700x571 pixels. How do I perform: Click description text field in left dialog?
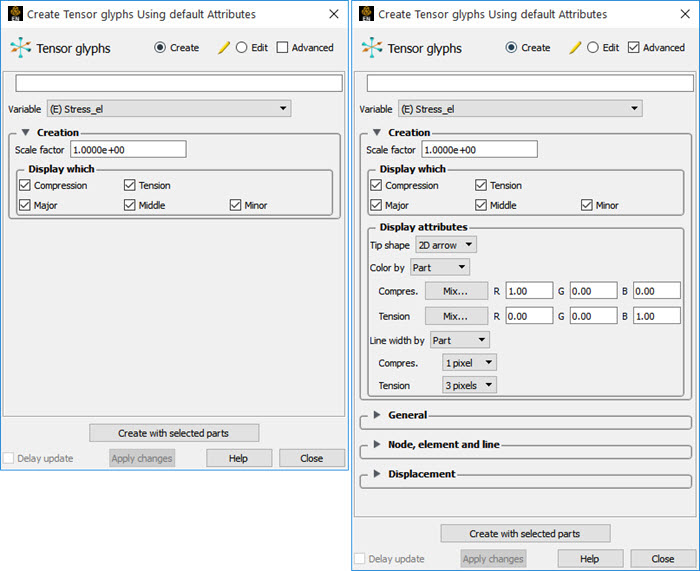[x=179, y=83]
